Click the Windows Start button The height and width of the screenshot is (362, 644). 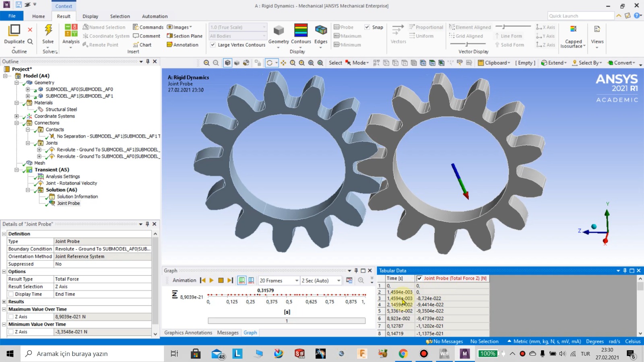click(10, 354)
